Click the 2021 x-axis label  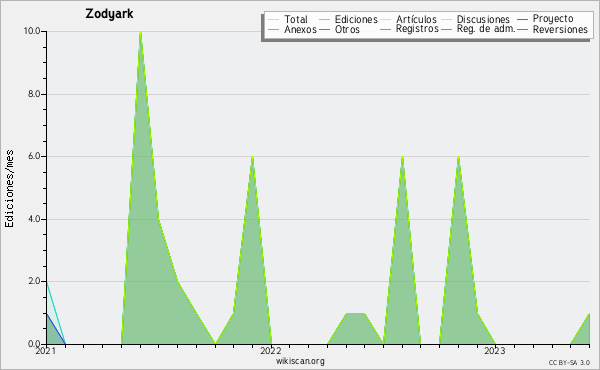[x=46, y=350]
